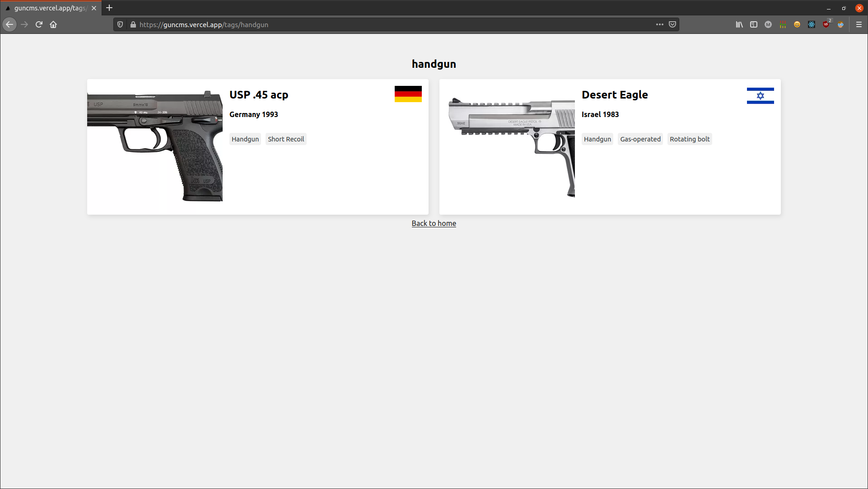
Task: Go to the browser home page
Action: click(x=53, y=24)
